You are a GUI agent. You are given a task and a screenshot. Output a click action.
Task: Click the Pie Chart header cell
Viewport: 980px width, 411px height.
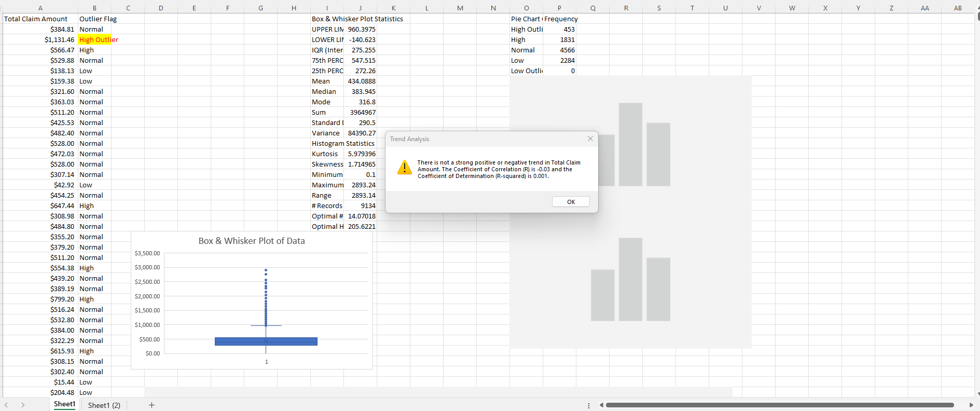526,19
